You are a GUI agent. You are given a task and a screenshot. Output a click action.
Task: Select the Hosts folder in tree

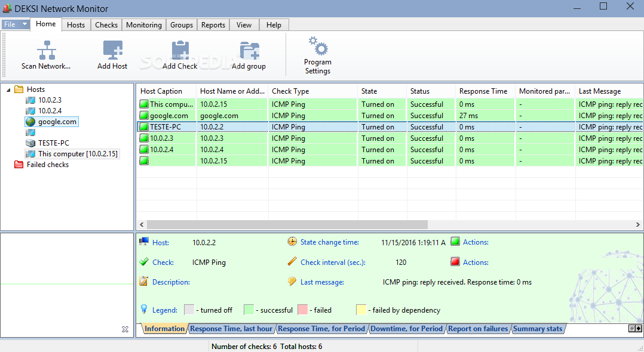click(x=36, y=89)
